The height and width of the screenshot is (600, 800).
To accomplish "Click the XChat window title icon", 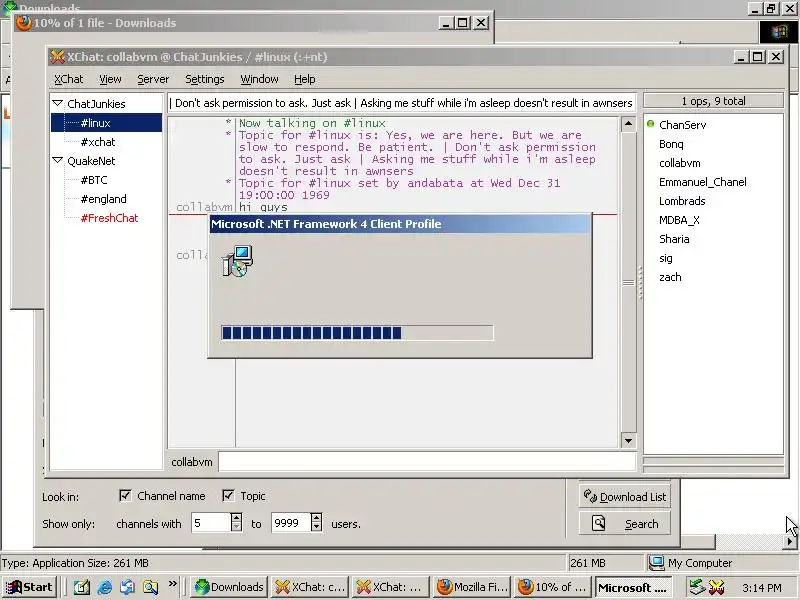I will [58, 57].
